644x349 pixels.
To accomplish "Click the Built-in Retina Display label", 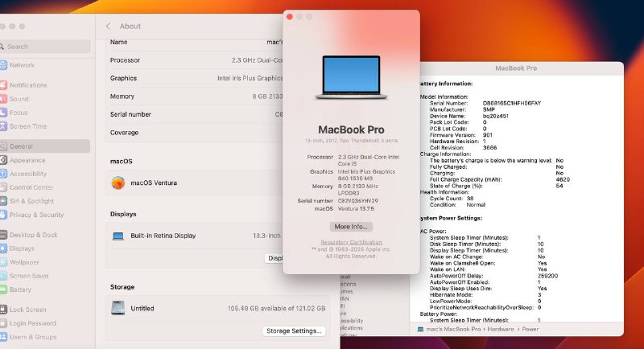I will (x=163, y=236).
